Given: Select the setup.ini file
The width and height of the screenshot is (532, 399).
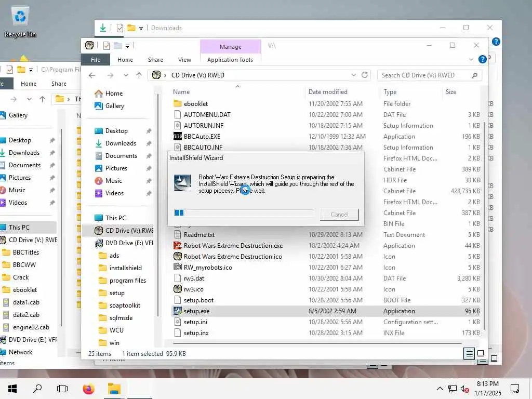Looking at the screenshot, I should click(195, 322).
